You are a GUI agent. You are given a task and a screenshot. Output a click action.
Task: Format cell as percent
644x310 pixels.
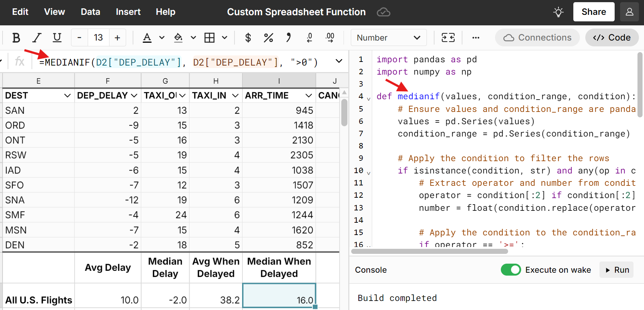268,38
